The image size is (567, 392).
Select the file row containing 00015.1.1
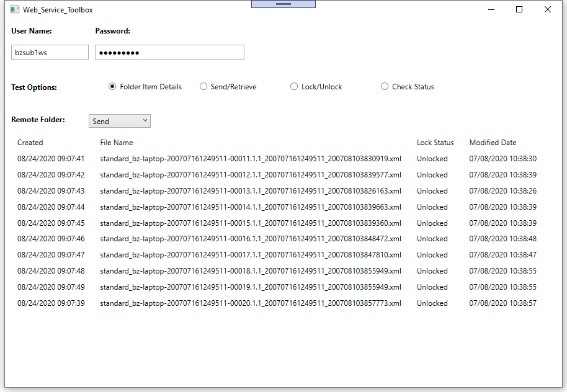pos(251,223)
